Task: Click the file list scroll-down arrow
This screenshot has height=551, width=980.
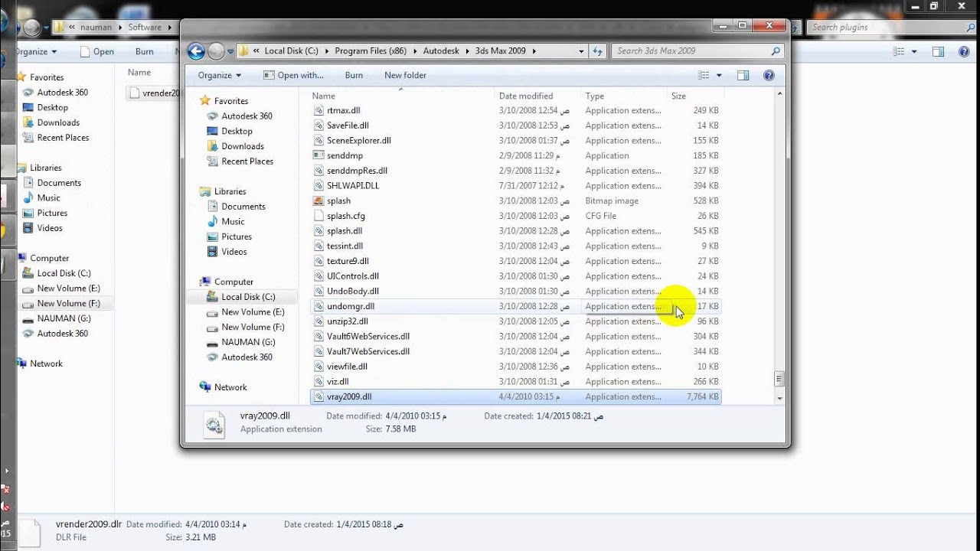Action: 779,398
